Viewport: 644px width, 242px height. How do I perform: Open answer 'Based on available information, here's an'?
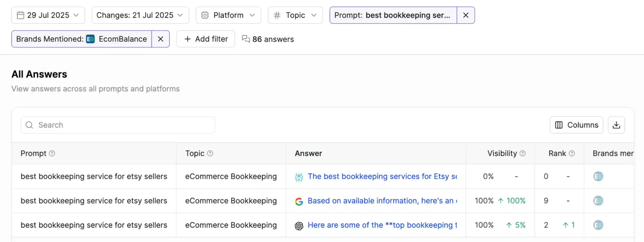(x=382, y=201)
